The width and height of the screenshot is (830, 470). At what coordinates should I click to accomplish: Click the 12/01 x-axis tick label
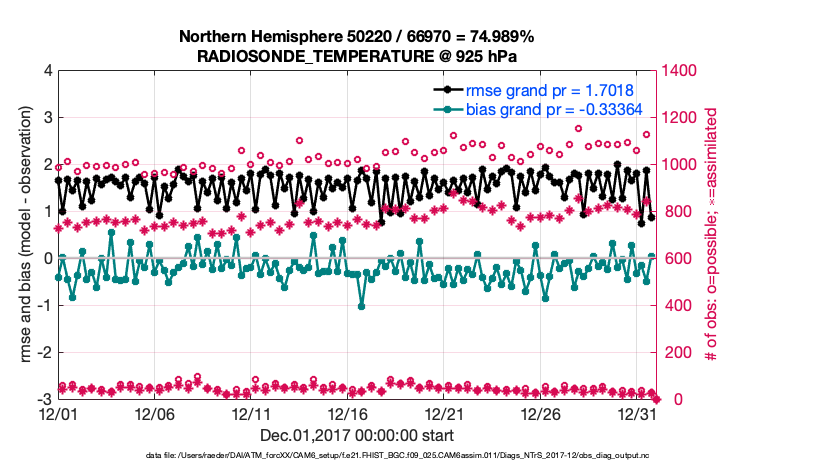(x=59, y=412)
